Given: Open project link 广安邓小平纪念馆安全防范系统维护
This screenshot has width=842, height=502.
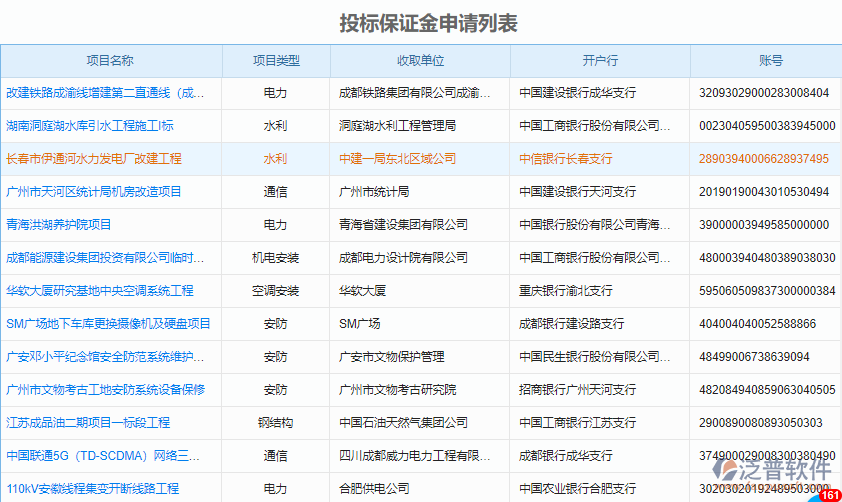Looking at the screenshot, I should (x=105, y=357).
